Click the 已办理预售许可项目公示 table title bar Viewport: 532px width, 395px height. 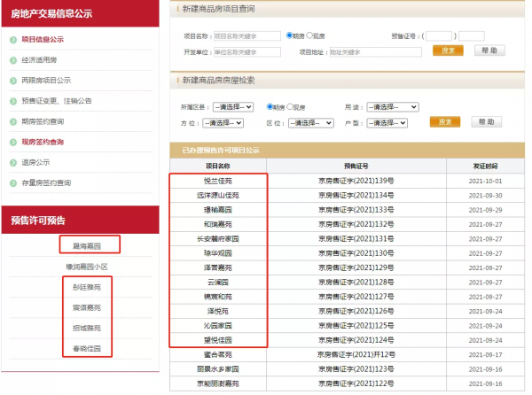347,151
